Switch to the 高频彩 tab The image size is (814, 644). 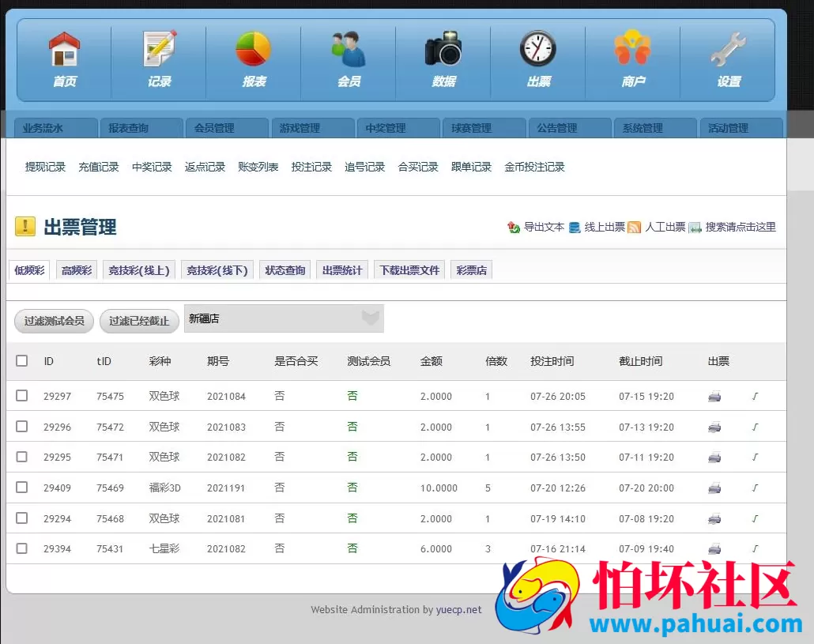click(x=76, y=269)
